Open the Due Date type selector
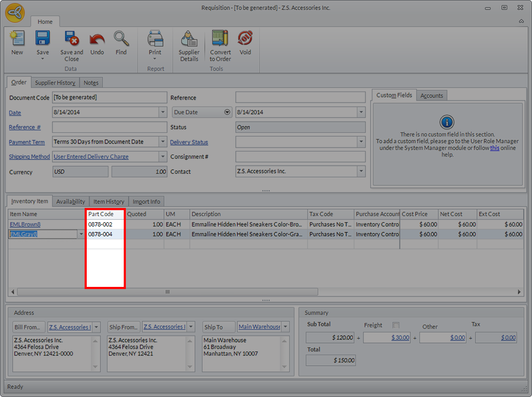Screen dimensions: 532x397 (227, 112)
